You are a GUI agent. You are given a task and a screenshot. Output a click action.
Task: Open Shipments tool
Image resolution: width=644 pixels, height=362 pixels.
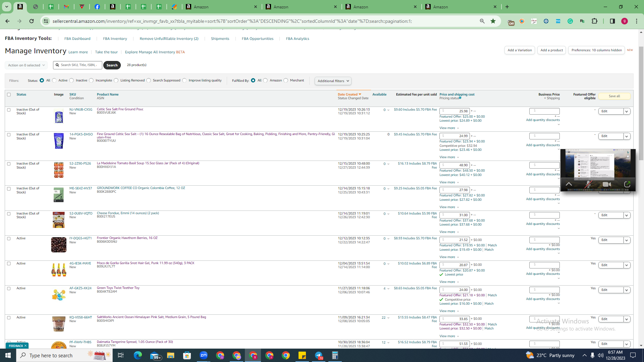pos(220,39)
